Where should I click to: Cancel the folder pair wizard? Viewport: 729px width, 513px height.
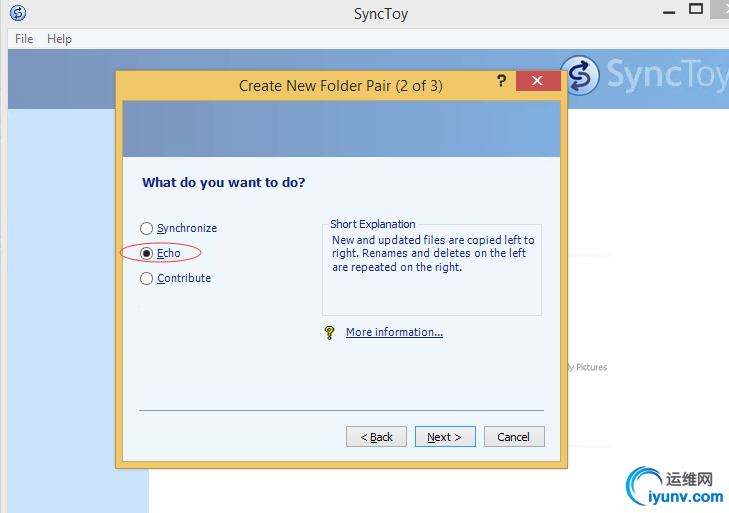tap(514, 437)
